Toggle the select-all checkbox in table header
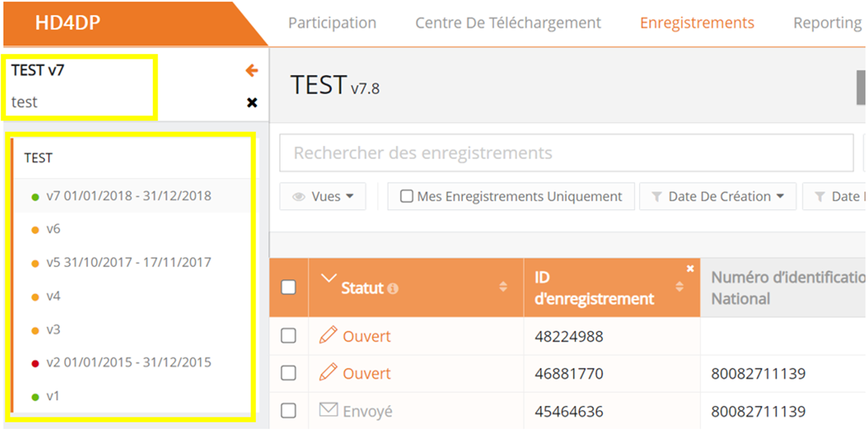 [288, 287]
